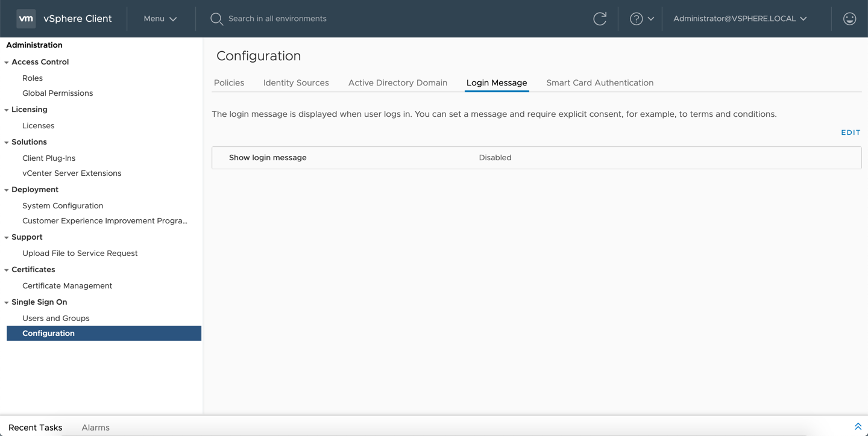Select Users and Groups
868x436 pixels.
[56, 317]
